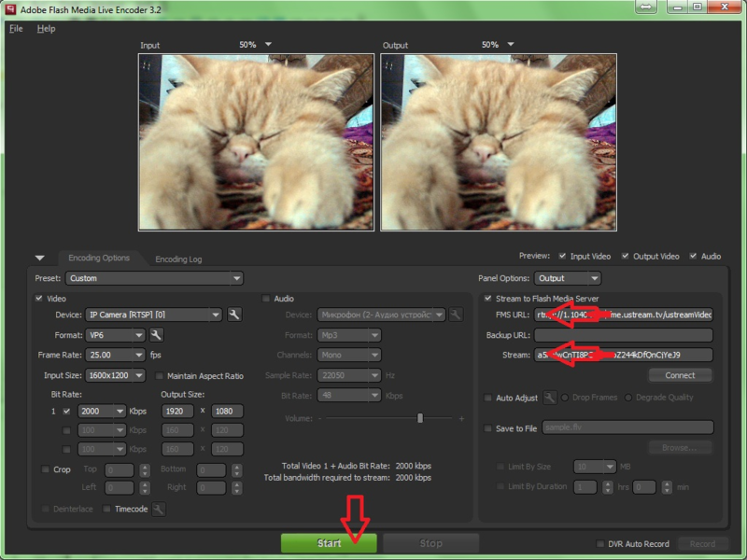Image resolution: width=747 pixels, height=560 pixels.
Task: Open video Format VP6 dropdown
Action: pos(115,335)
